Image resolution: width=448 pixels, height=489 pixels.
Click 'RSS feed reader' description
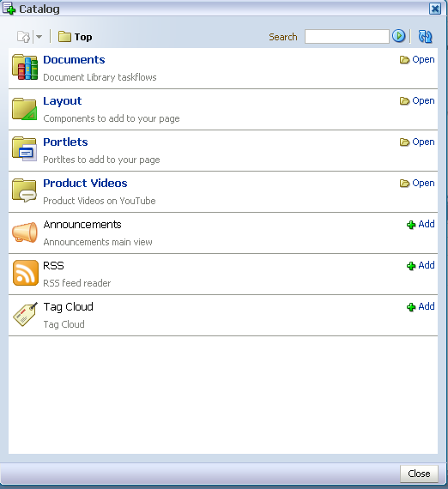point(76,283)
